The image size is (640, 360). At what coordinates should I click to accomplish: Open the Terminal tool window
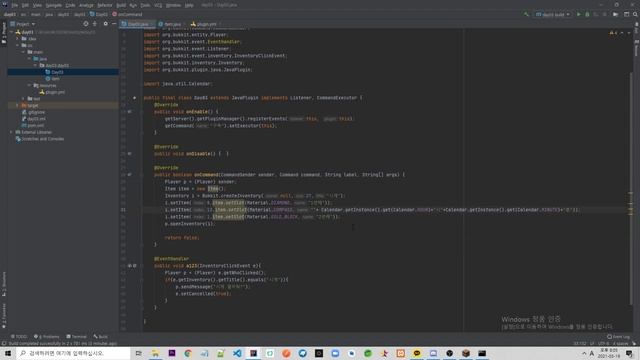[76, 337]
